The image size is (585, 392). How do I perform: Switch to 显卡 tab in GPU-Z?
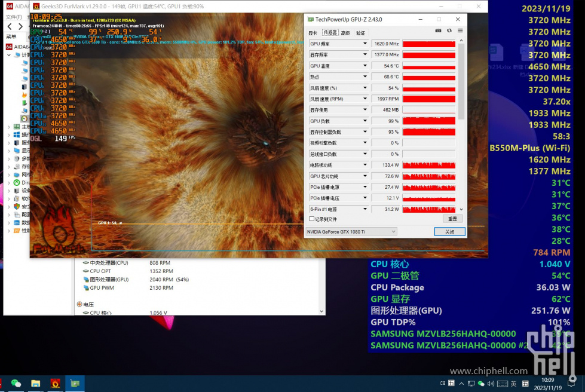313,33
